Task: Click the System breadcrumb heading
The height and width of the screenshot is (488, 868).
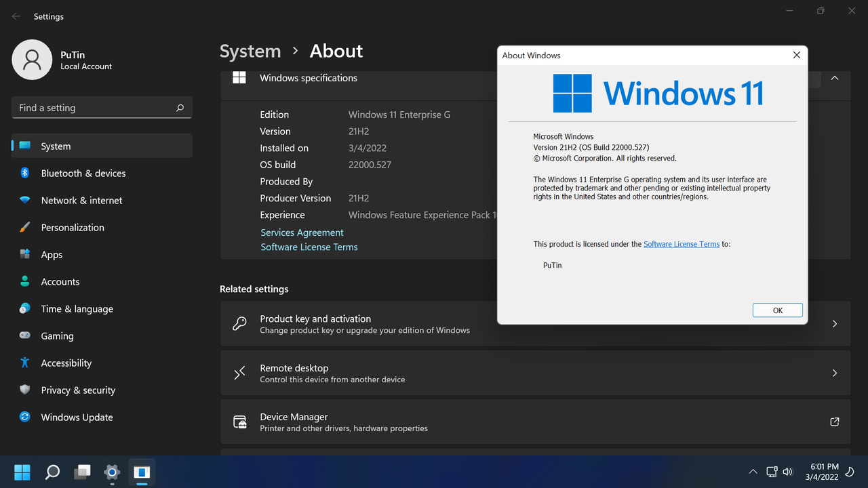Action: 250,52
